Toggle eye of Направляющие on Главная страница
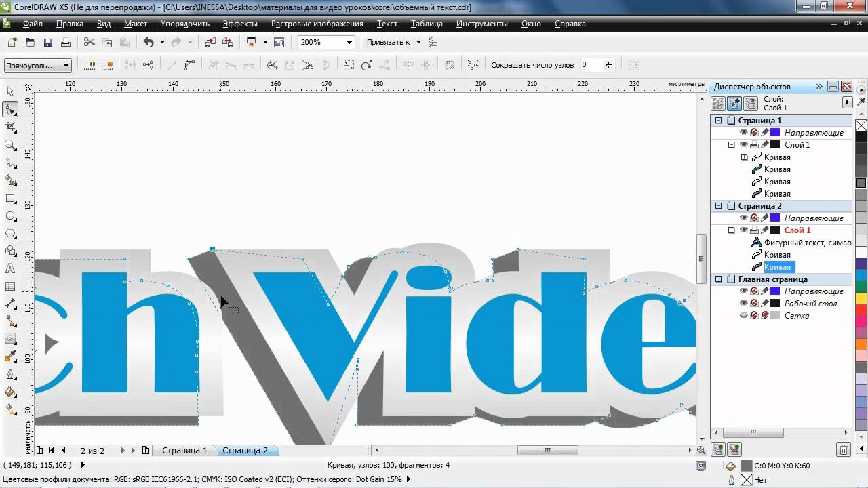Viewport: 868px width, 488px height. (x=743, y=291)
